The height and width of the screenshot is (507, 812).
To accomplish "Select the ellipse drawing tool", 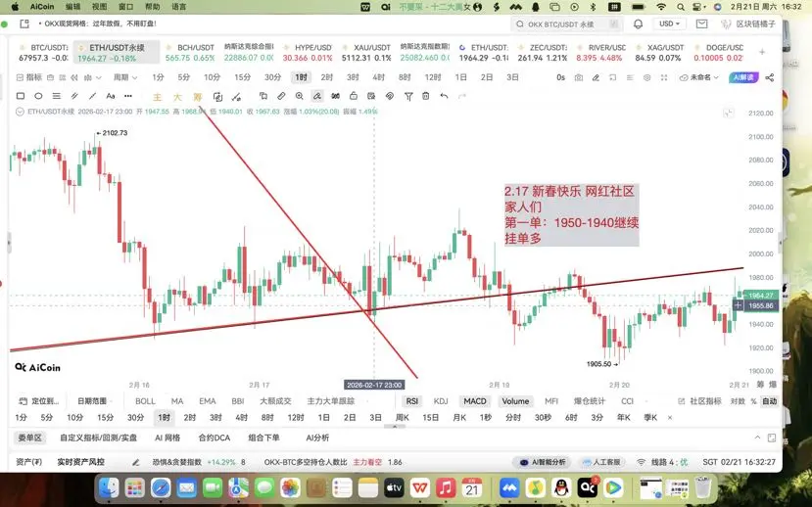I will point(38,96).
